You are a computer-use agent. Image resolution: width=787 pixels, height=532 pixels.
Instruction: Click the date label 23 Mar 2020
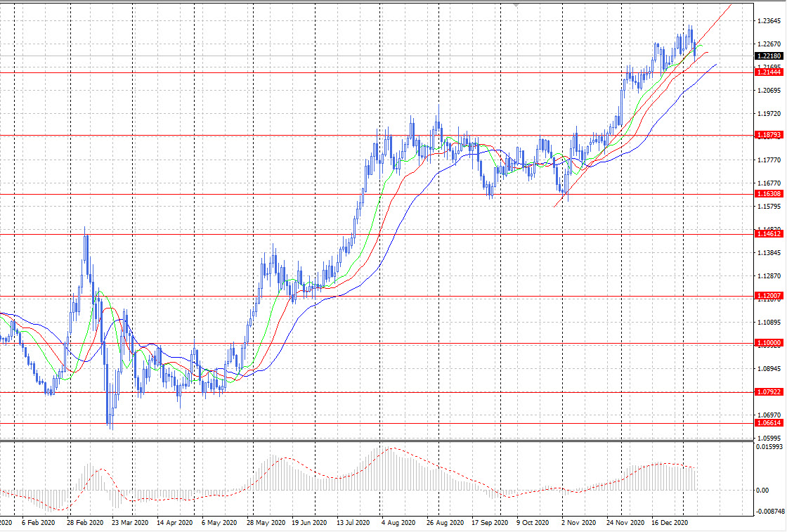(x=130, y=522)
